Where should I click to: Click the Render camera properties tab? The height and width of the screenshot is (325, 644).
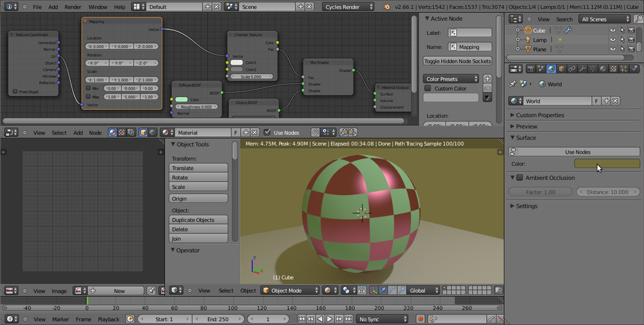click(x=530, y=69)
